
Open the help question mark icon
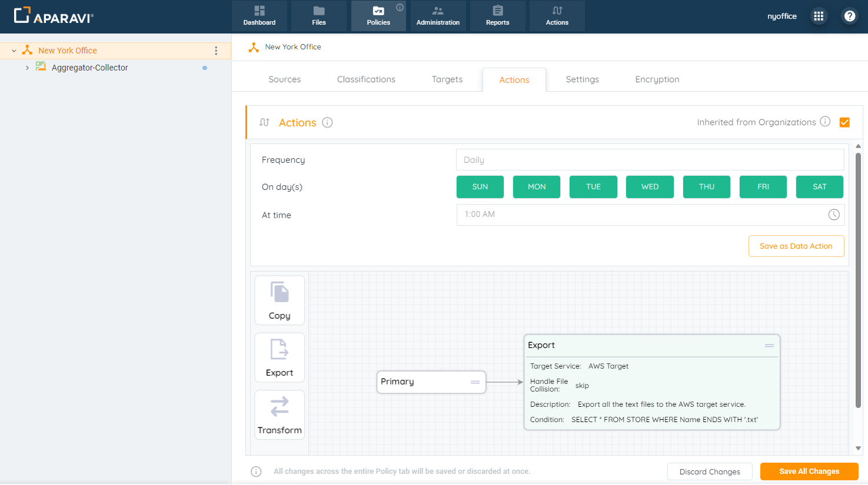point(849,16)
